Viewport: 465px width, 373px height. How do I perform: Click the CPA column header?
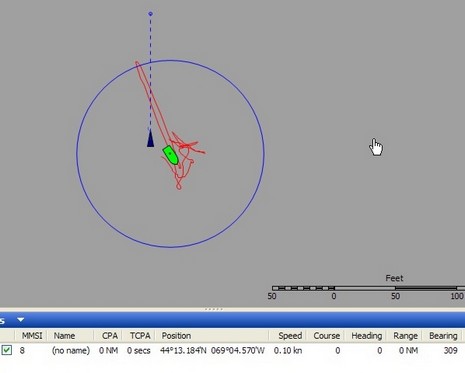pos(108,335)
